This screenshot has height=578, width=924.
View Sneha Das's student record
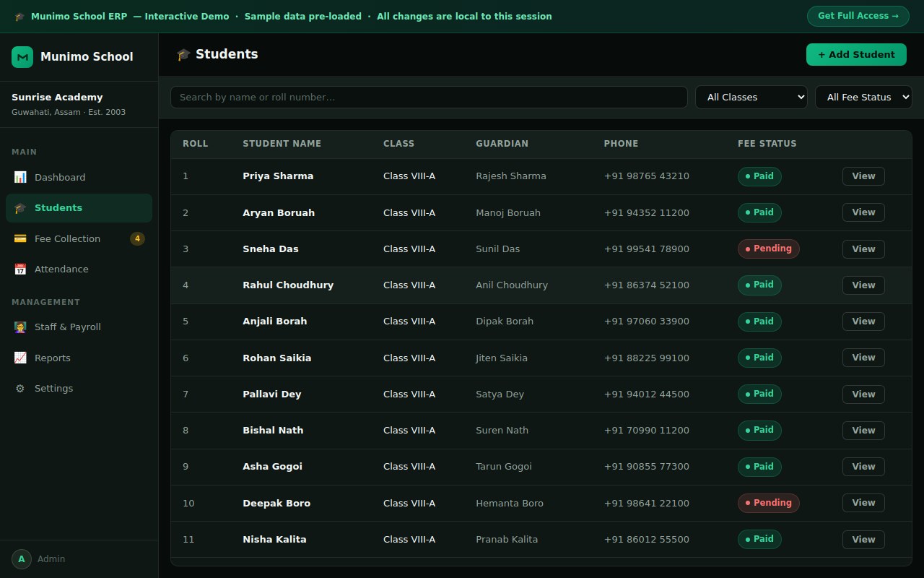[863, 249]
